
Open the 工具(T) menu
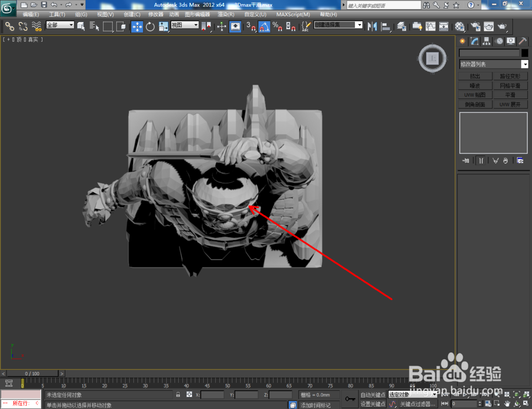[x=57, y=14]
